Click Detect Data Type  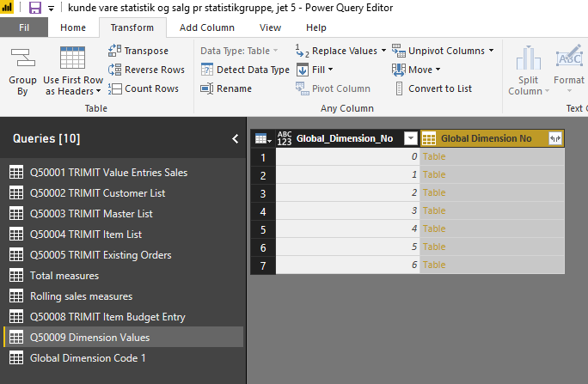[245, 70]
